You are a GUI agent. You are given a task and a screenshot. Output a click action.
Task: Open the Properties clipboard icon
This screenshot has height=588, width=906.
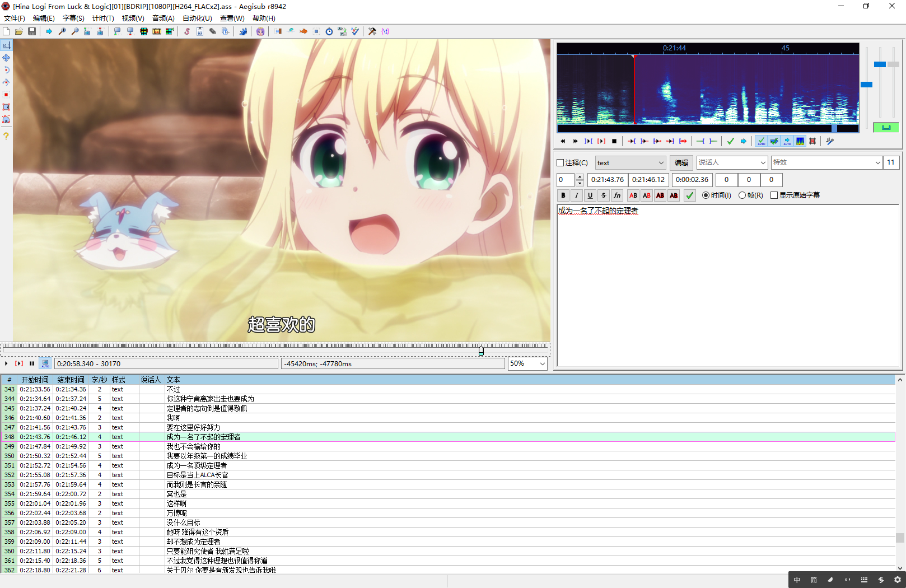pos(200,31)
